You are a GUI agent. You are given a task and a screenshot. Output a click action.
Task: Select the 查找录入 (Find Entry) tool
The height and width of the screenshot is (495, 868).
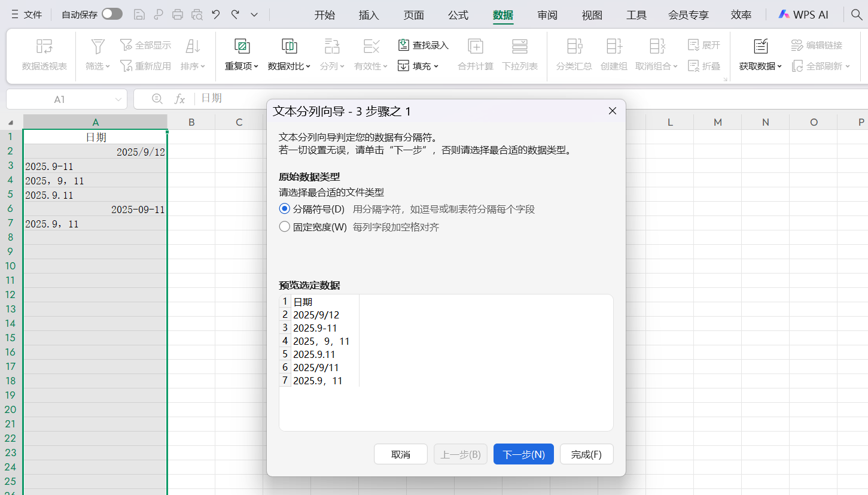tap(423, 44)
